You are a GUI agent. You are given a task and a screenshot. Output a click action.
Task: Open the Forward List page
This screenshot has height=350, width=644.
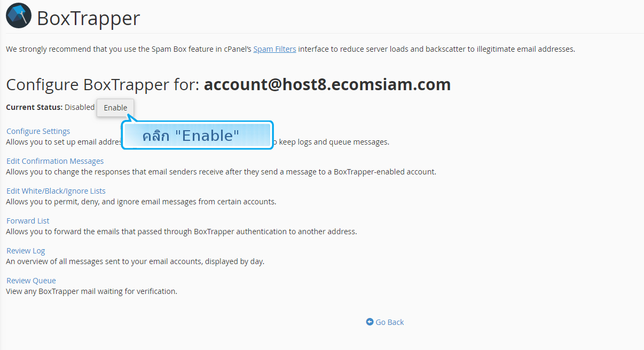(28, 221)
